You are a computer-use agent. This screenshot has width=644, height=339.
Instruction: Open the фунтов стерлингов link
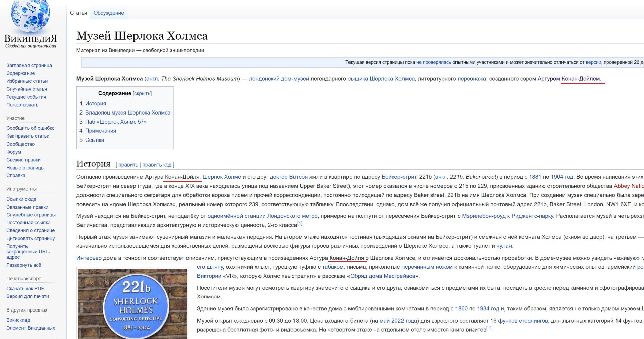pyautogui.click(x=523, y=321)
